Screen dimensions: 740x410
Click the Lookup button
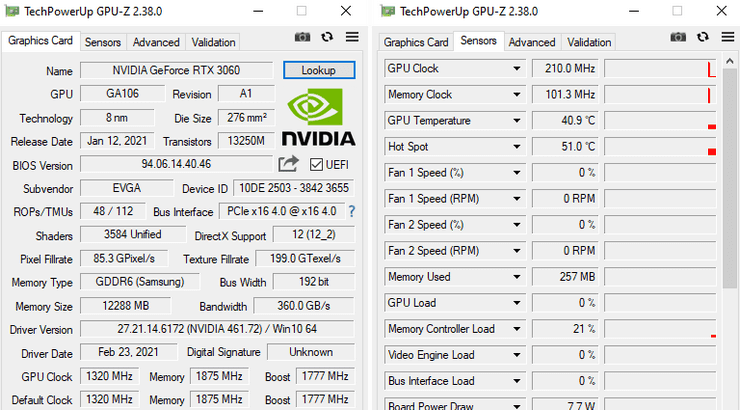pyautogui.click(x=319, y=70)
